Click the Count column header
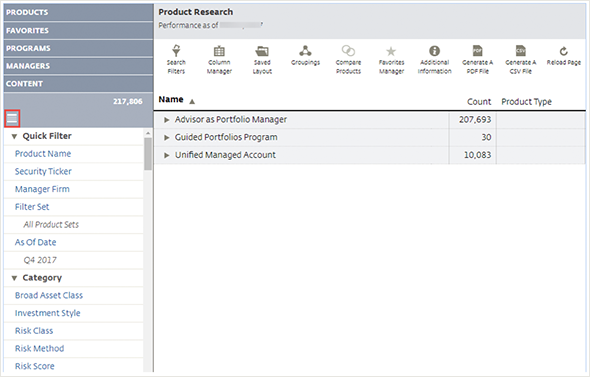Viewport: 590px width, 377px height. [x=479, y=102]
